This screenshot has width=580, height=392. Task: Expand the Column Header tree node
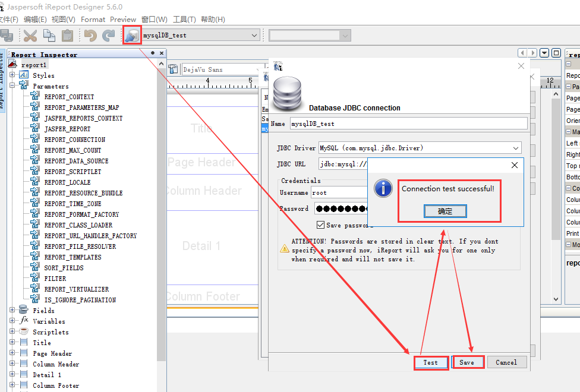[12, 363]
